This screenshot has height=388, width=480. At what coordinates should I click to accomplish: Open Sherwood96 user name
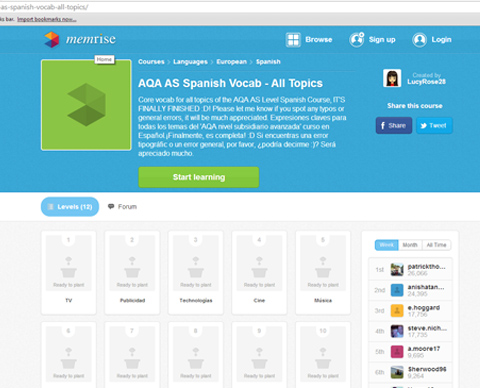pyautogui.click(x=427, y=369)
